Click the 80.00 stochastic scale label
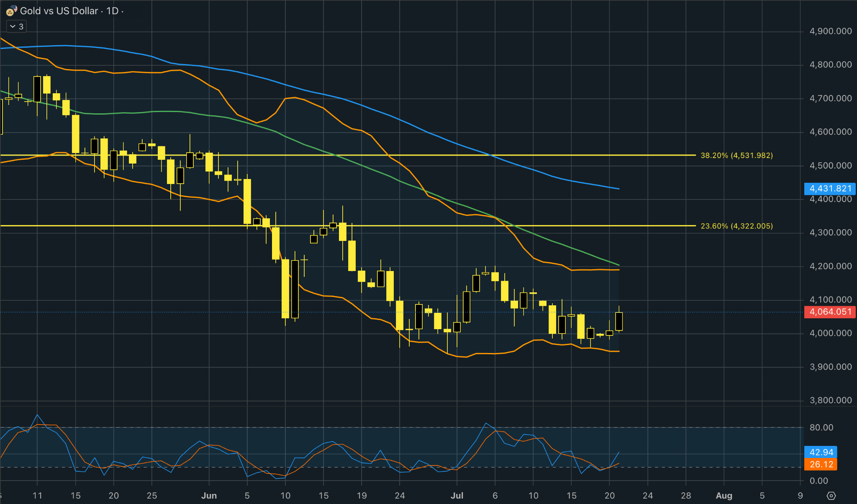 (821, 427)
